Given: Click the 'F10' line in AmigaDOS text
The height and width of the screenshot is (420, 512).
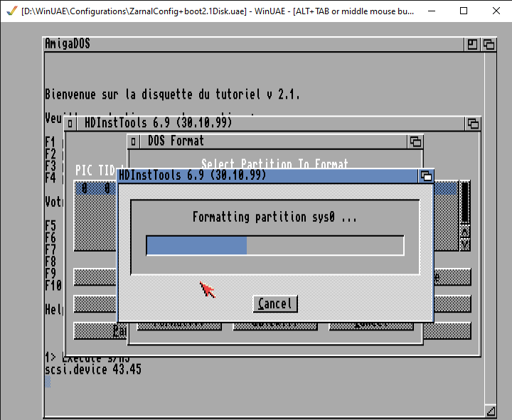Looking at the screenshot, I should pos(53,286).
